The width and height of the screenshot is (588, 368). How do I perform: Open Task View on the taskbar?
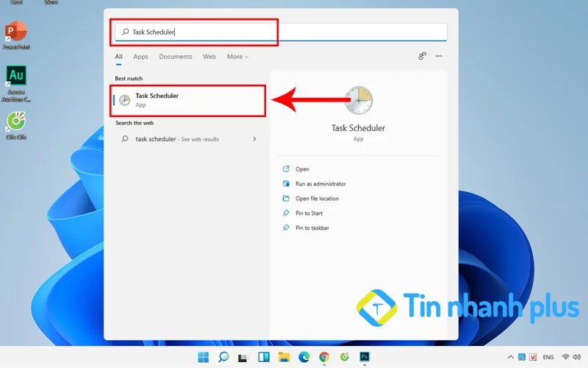tap(243, 357)
